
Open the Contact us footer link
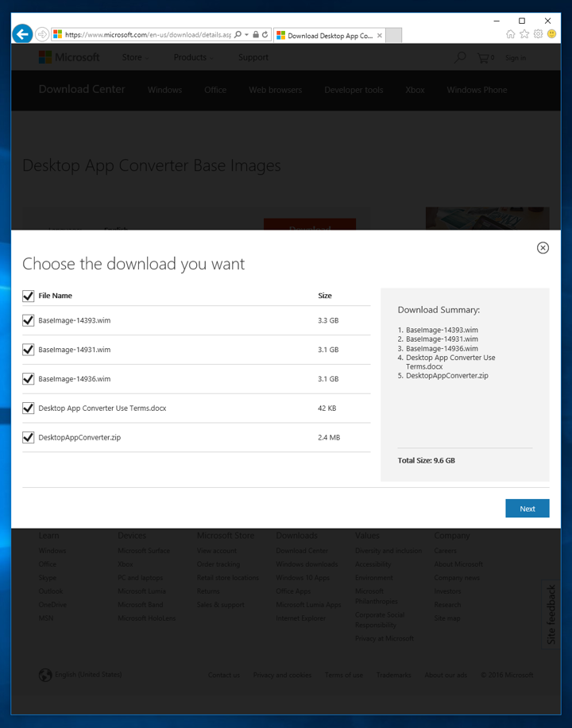(x=224, y=675)
